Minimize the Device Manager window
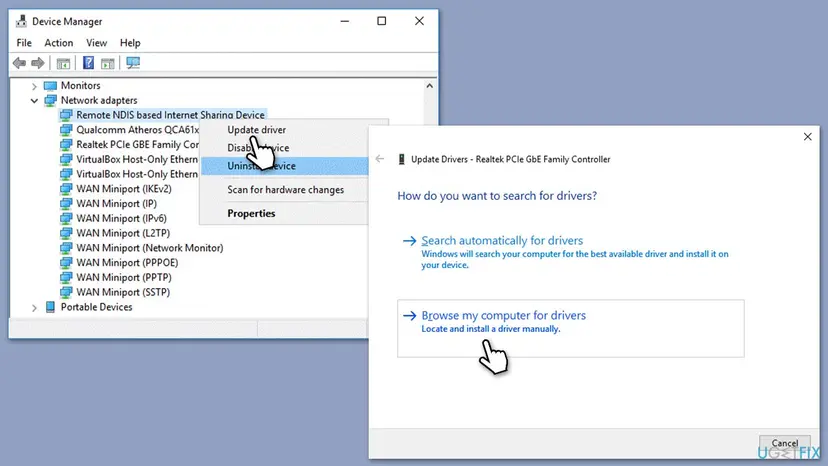Image resolution: width=828 pixels, height=466 pixels. (x=345, y=21)
